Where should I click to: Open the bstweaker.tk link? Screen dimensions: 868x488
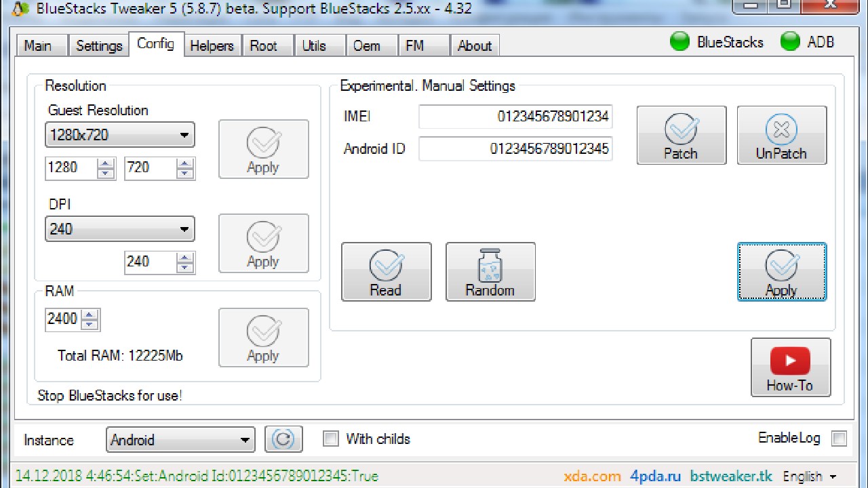point(731,476)
